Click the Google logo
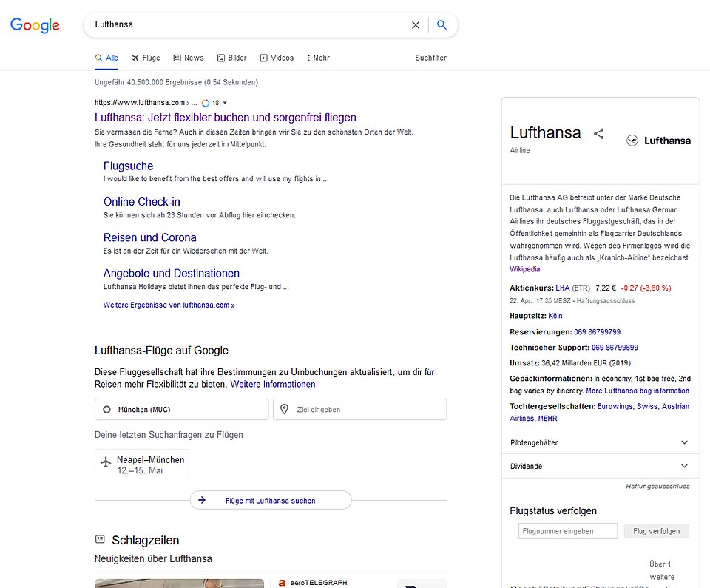This screenshot has width=710, height=588. [35, 25]
